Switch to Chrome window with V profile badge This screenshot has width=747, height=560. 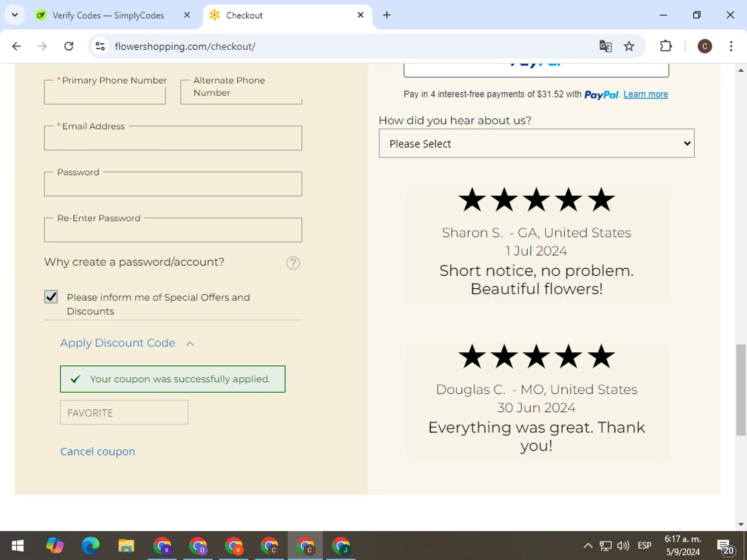pyautogui.click(x=234, y=546)
